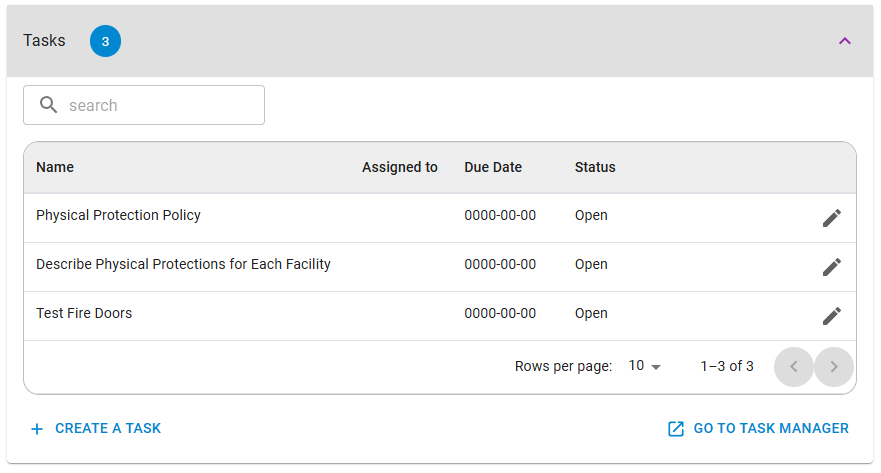Viewport: 881px width, 473px height.
Task: Sort by the Name column header
Action: 55,167
